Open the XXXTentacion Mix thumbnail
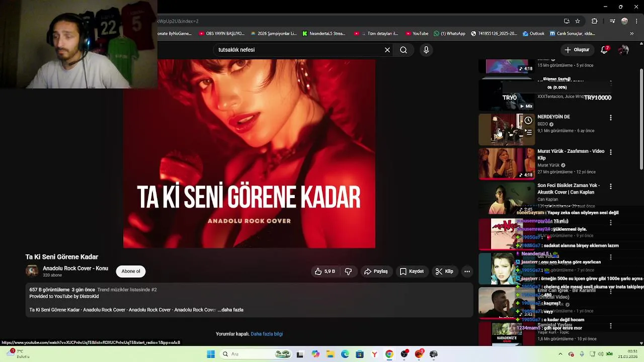The image size is (644, 362). (507, 96)
